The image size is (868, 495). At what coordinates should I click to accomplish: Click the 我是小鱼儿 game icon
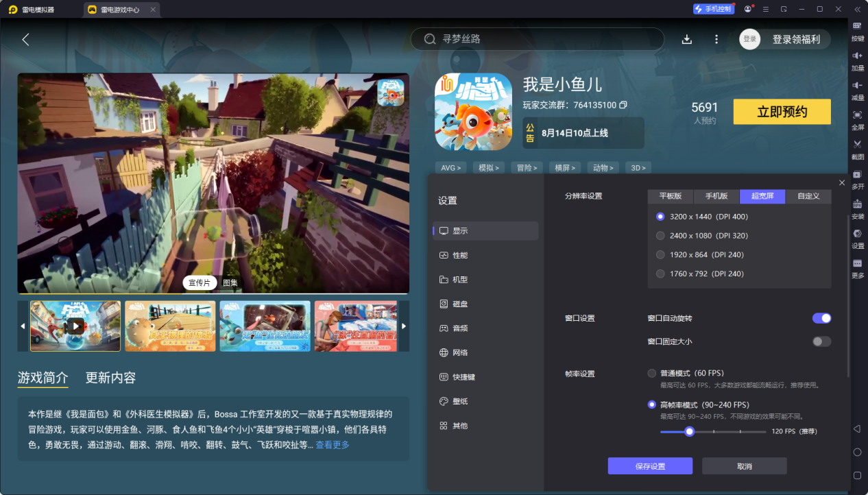point(474,111)
